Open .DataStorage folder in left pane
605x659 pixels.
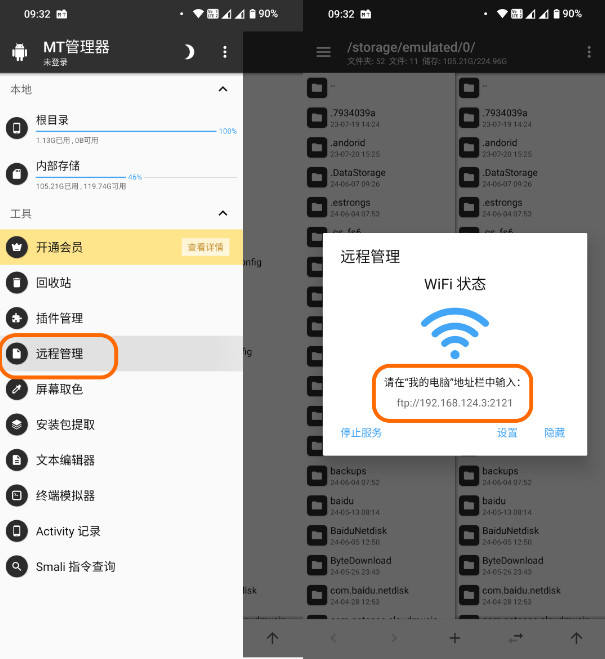tap(379, 178)
